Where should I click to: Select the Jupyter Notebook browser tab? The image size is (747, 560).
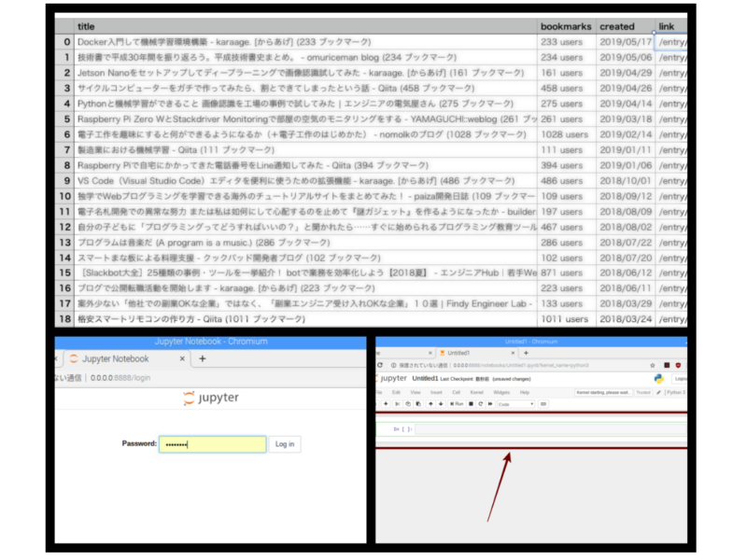(x=127, y=358)
